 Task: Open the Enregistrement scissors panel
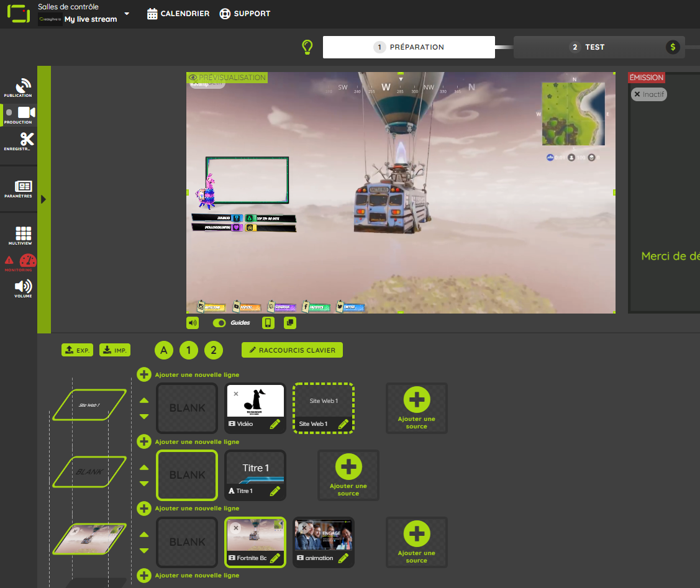coord(19,142)
